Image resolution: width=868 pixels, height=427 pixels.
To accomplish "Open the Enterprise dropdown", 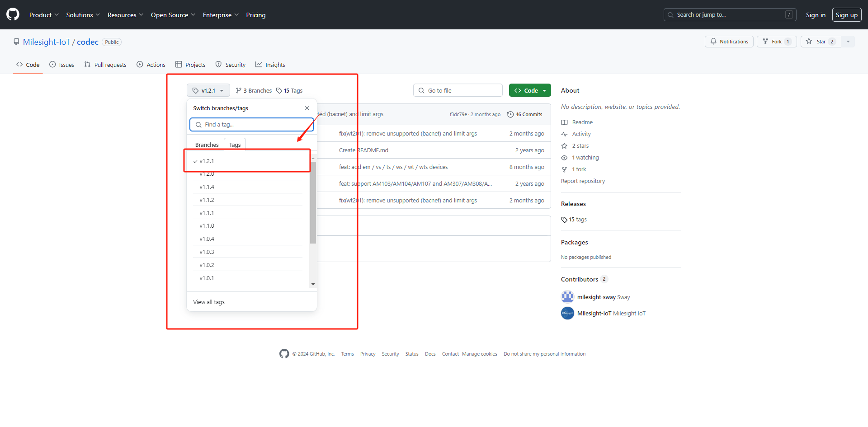I will tap(221, 15).
